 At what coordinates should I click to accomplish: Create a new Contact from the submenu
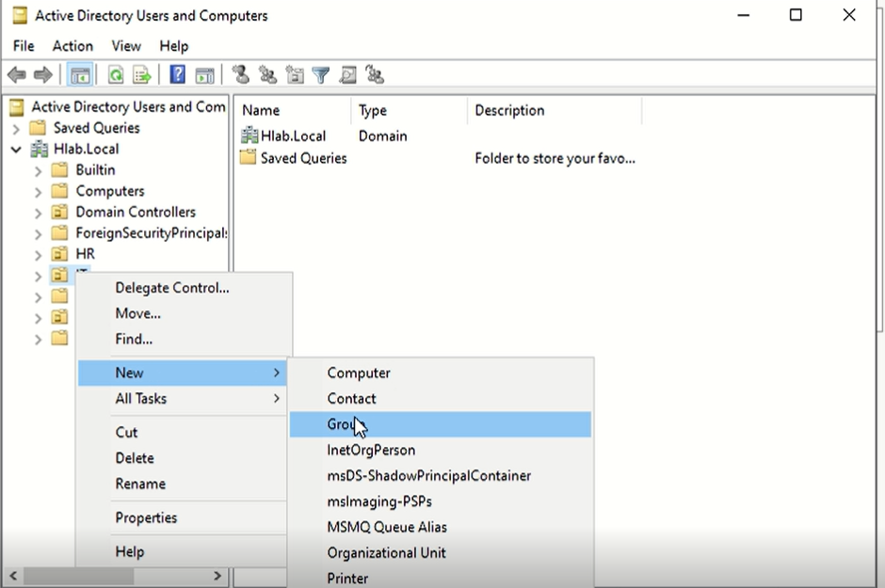pyautogui.click(x=441, y=399)
